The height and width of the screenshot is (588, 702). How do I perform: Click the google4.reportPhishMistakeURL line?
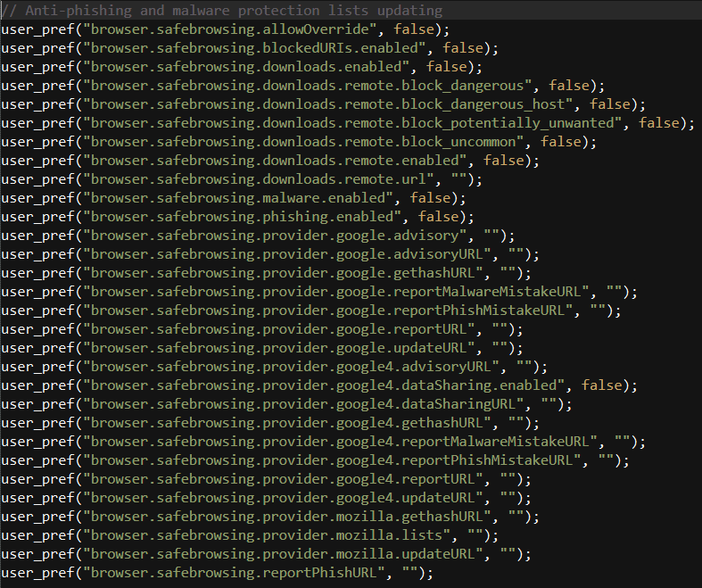pos(315,460)
